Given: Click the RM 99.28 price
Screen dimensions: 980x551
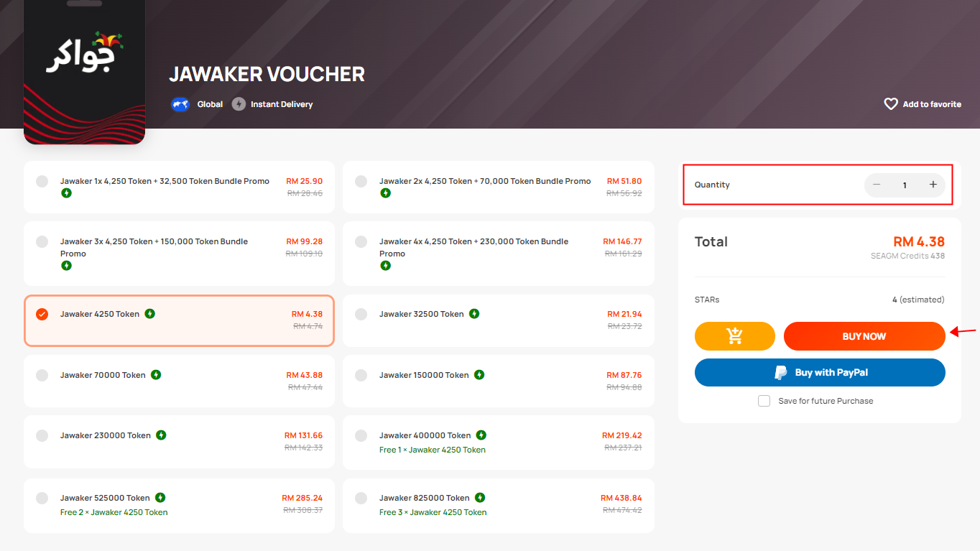Looking at the screenshot, I should pyautogui.click(x=305, y=241).
